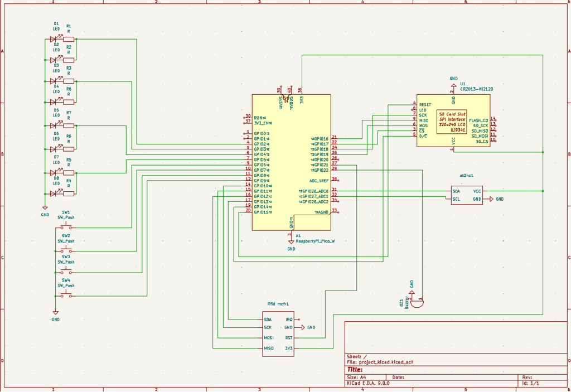
Task: Click the ADC_VREF pin label
Action: pyautogui.click(x=319, y=181)
